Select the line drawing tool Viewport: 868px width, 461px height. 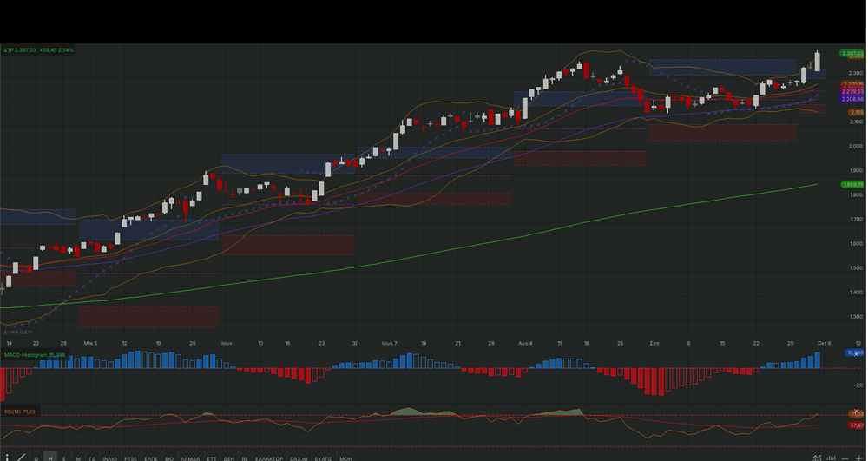coord(22,458)
